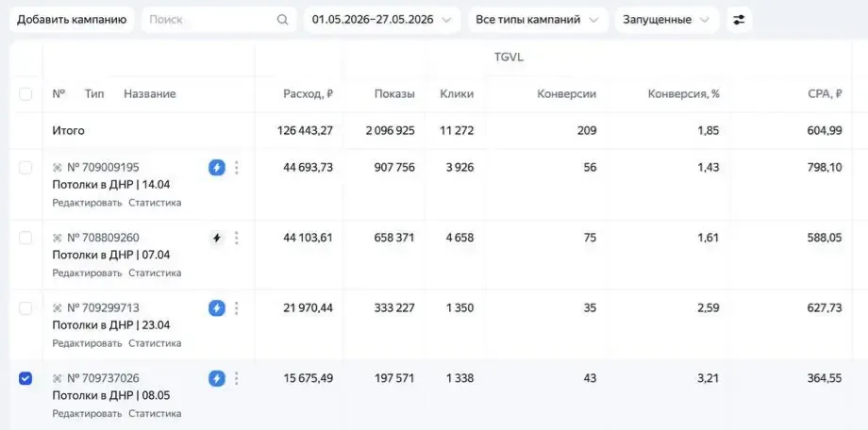Click total spend value 126 443,27

[306, 131]
